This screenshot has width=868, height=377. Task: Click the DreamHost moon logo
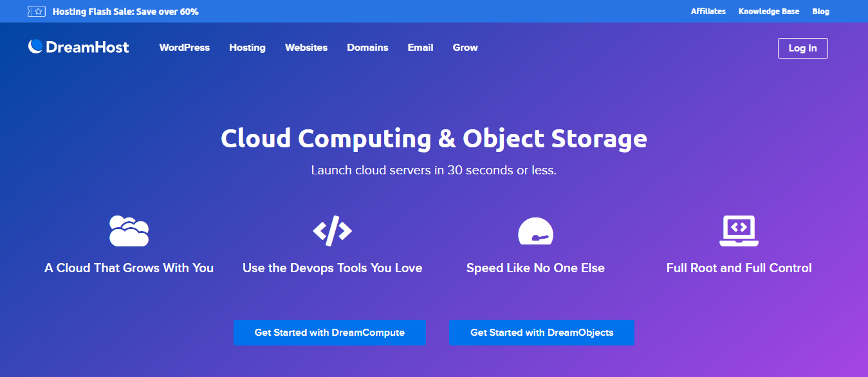click(x=36, y=46)
